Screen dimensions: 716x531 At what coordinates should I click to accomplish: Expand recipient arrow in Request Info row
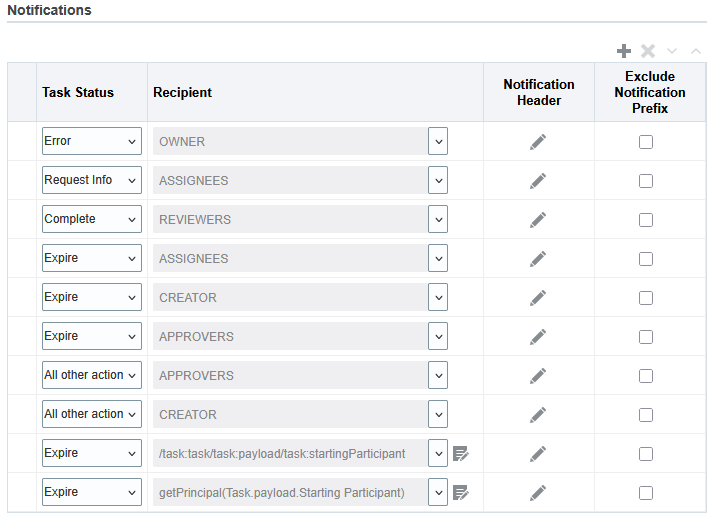pyautogui.click(x=438, y=180)
